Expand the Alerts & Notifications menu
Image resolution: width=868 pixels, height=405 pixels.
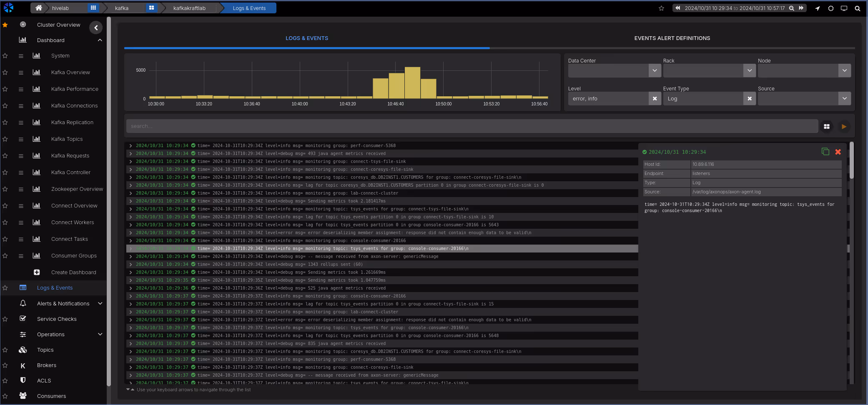coord(100,304)
